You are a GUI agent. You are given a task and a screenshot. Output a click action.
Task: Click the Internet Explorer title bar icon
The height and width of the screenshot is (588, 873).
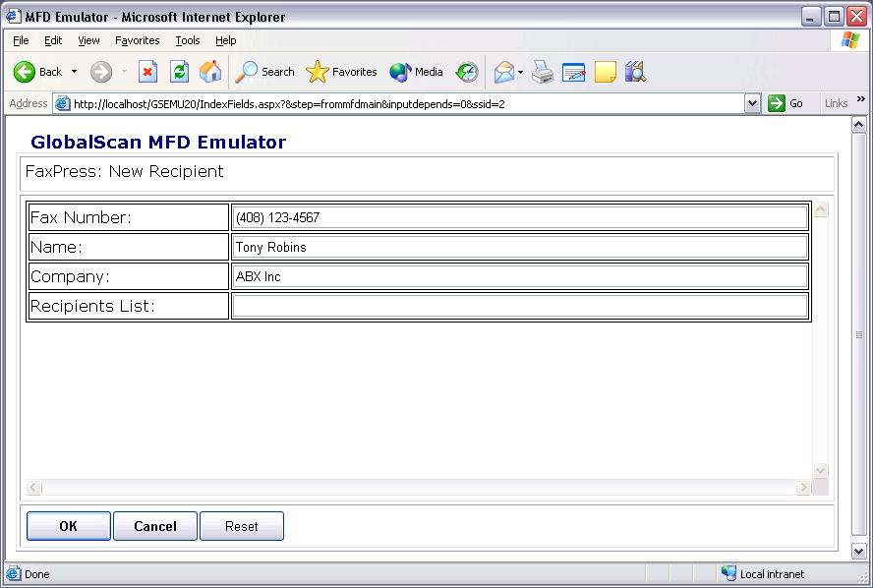pyautogui.click(x=14, y=16)
